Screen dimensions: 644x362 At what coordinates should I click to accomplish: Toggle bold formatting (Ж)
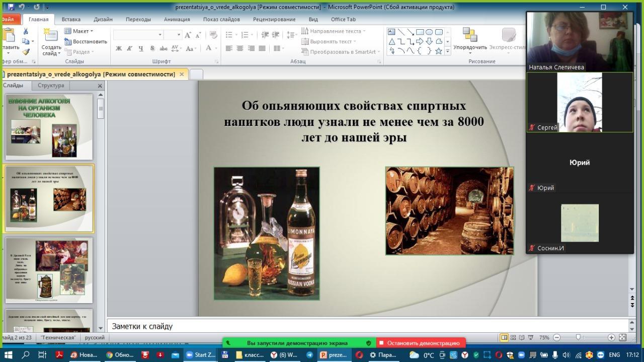pyautogui.click(x=119, y=49)
